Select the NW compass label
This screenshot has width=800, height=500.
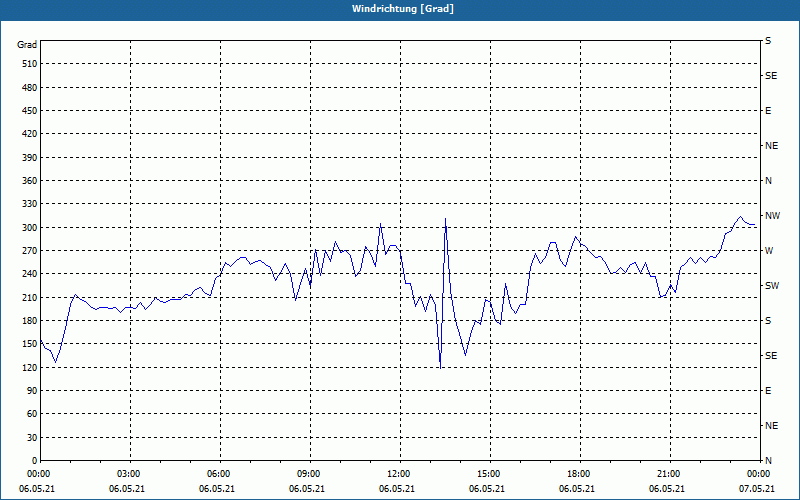(772, 216)
